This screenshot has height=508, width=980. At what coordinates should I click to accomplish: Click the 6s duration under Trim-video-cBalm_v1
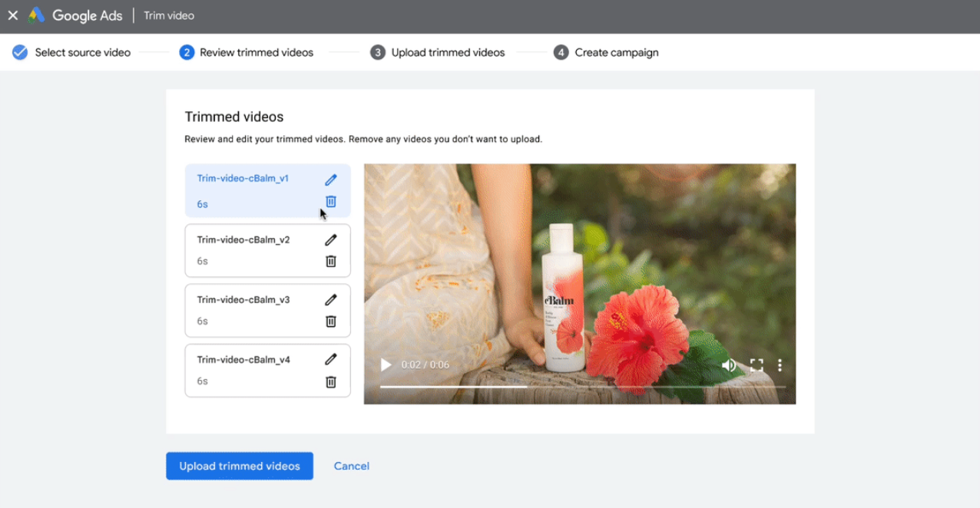[x=202, y=204]
